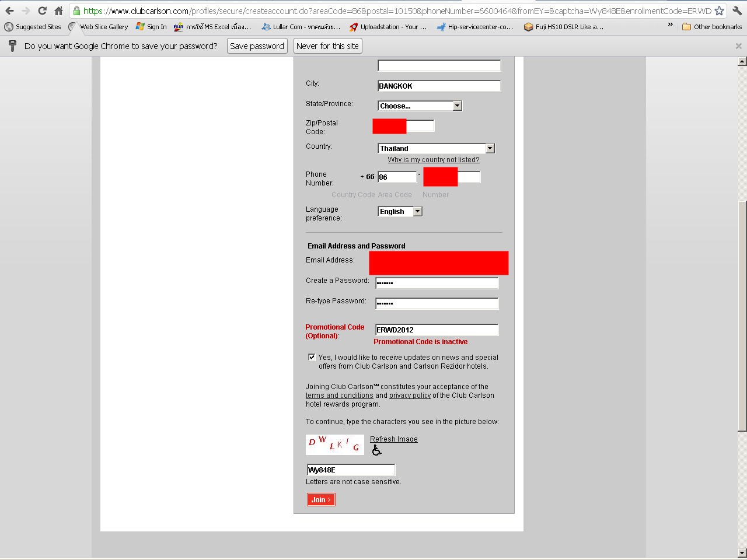The image size is (747, 560).
Task: Reload the page with the refresh icon
Action: click(x=42, y=10)
